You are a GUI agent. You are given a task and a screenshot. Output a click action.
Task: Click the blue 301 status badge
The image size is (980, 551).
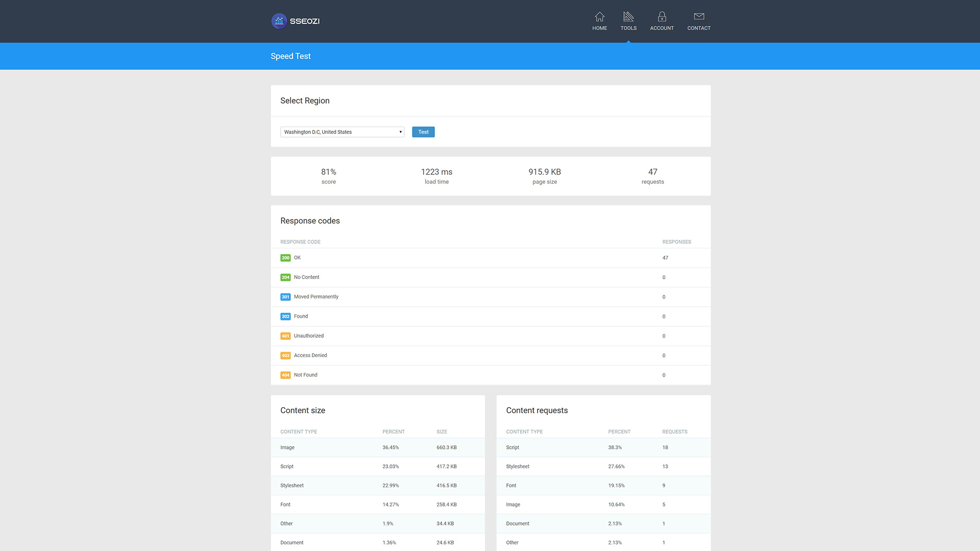[285, 297]
